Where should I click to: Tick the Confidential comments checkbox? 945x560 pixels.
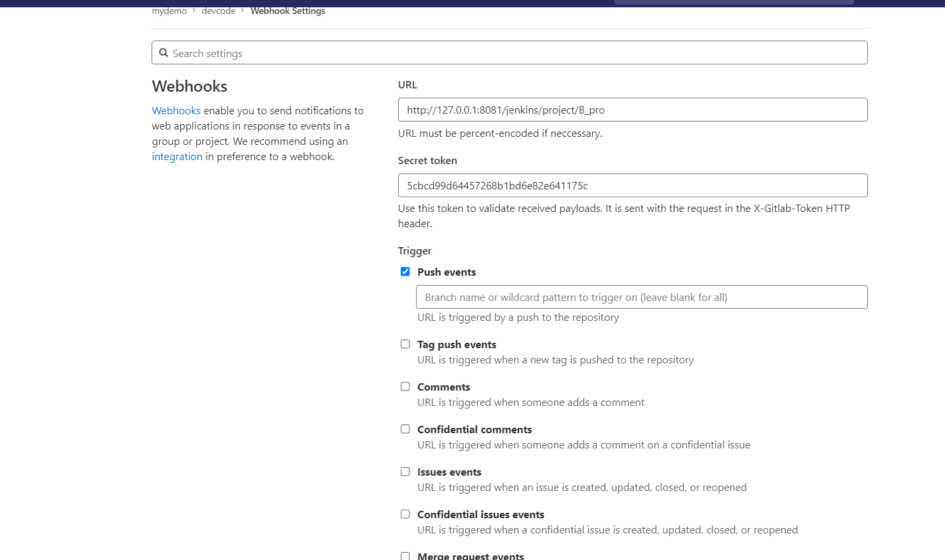click(x=405, y=428)
